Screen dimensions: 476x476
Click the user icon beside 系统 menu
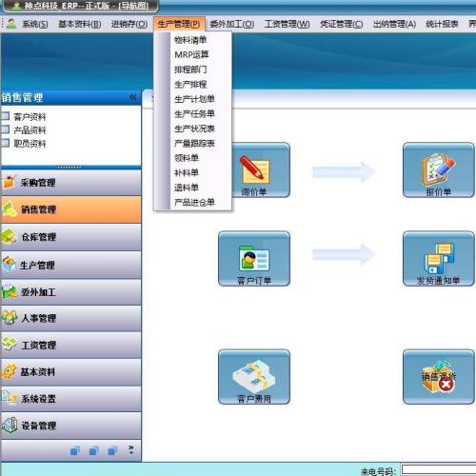(x=11, y=24)
